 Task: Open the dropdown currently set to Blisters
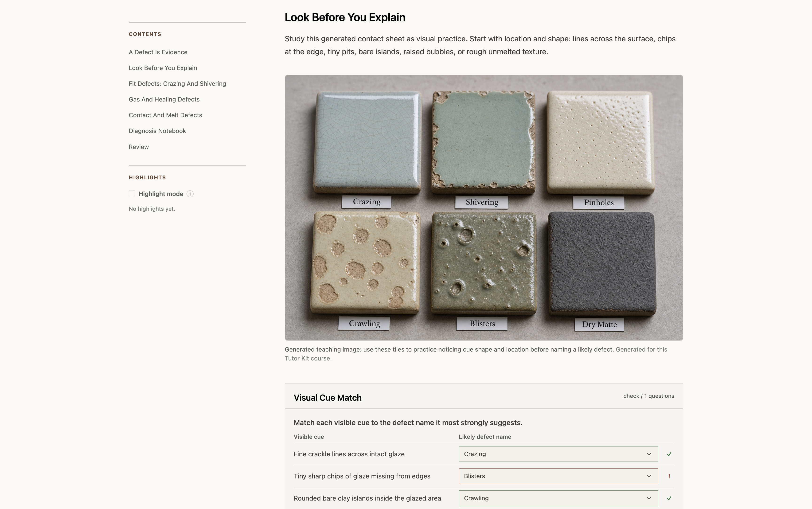558,476
